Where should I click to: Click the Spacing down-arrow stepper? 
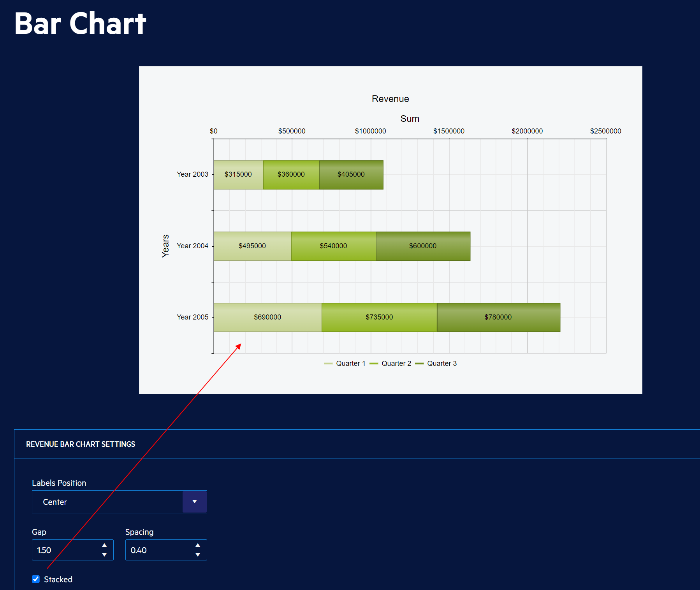click(x=198, y=555)
